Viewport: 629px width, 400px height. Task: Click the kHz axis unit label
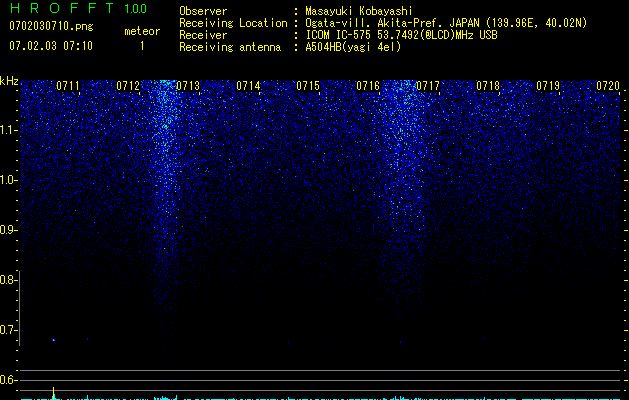coord(9,81)
